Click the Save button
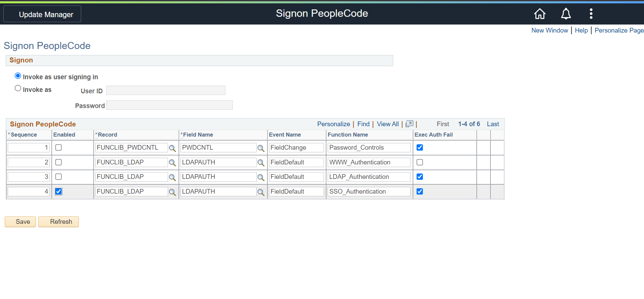The width and height of the screenshot is (644, 299). pyautogui.click(x=20, y=222)
